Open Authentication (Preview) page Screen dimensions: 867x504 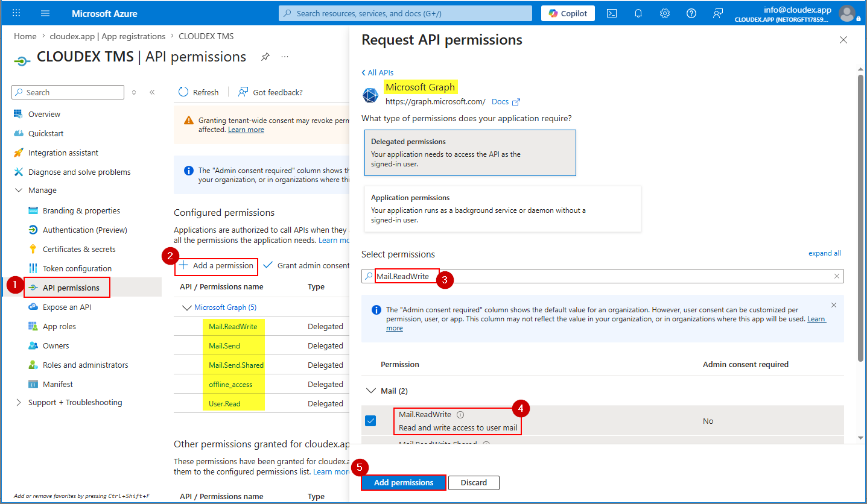click(85, 230)
